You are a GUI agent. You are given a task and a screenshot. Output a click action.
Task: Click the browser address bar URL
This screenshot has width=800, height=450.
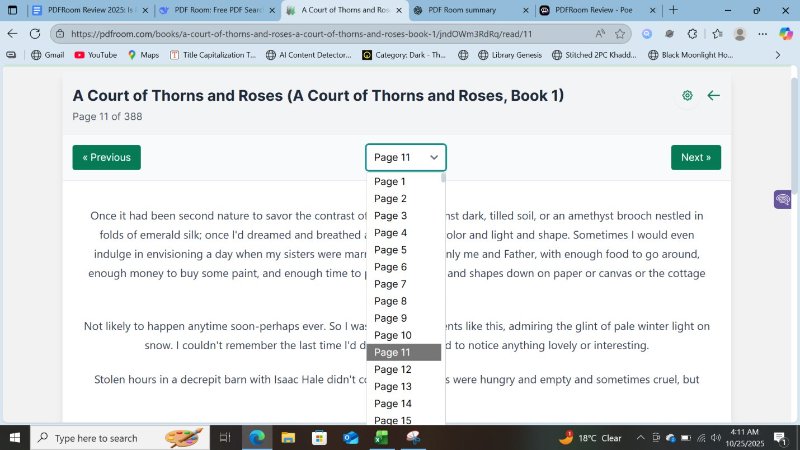[300, 33]
